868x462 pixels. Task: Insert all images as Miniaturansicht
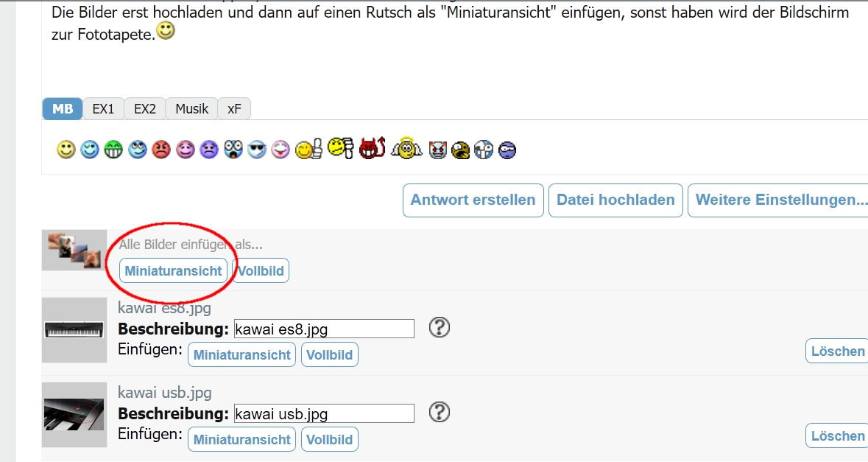[173, 271]
